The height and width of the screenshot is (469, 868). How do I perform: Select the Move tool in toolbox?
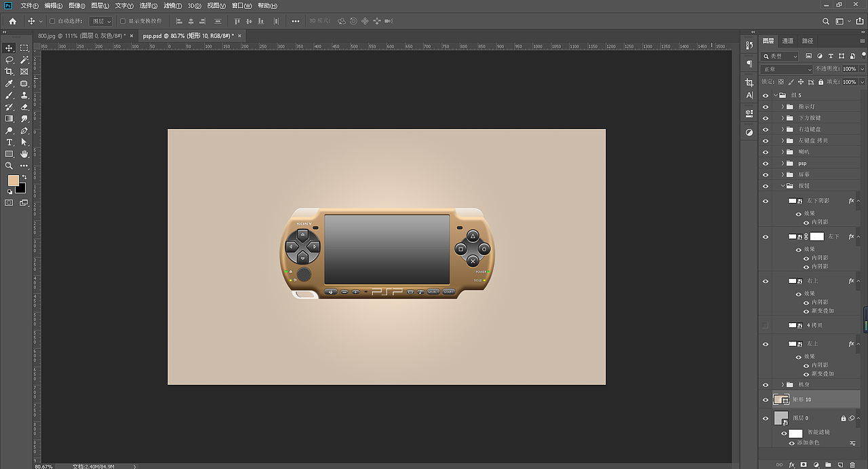pyautogui.click(x=9, y=48)
